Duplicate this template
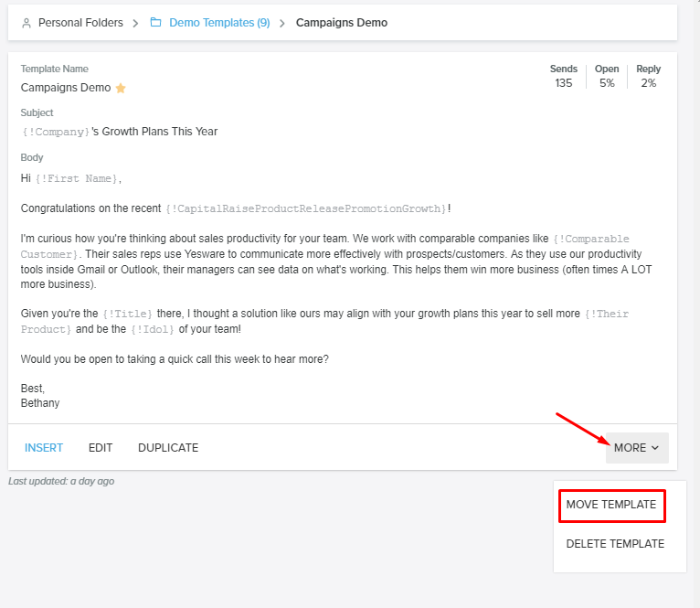 point(168,448)
